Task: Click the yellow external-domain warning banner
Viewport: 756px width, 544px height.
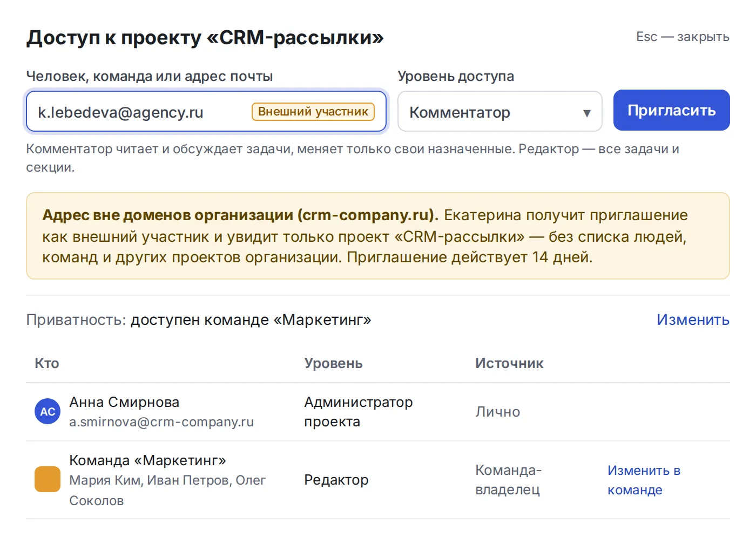Action: (x=378, y=236)
